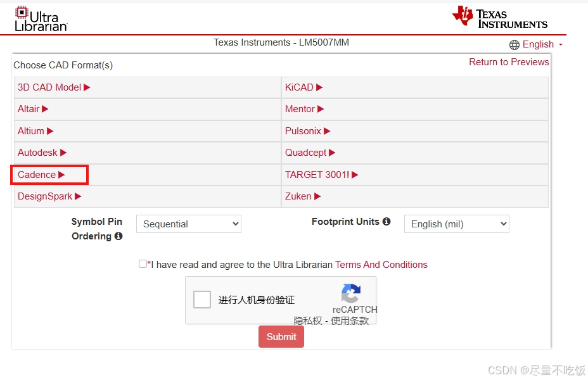Viewport: 588px width, 380px height.
Task: Open the reCAPTCHA 隐私权 privacy link
Action: 308,321
